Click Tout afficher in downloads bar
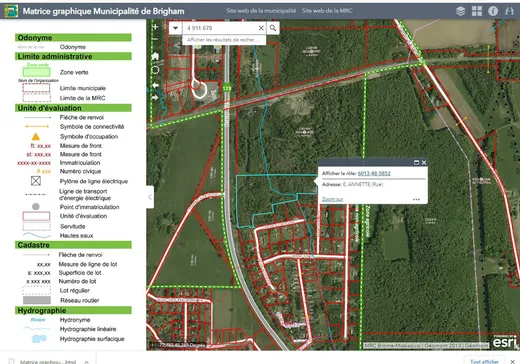 484,361
